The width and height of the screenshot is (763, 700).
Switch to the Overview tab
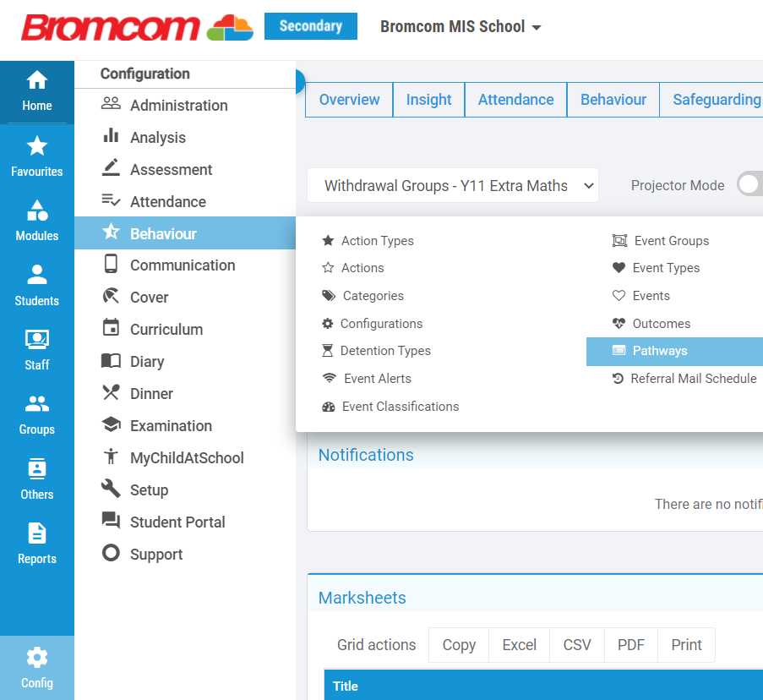tap(349, 100)
